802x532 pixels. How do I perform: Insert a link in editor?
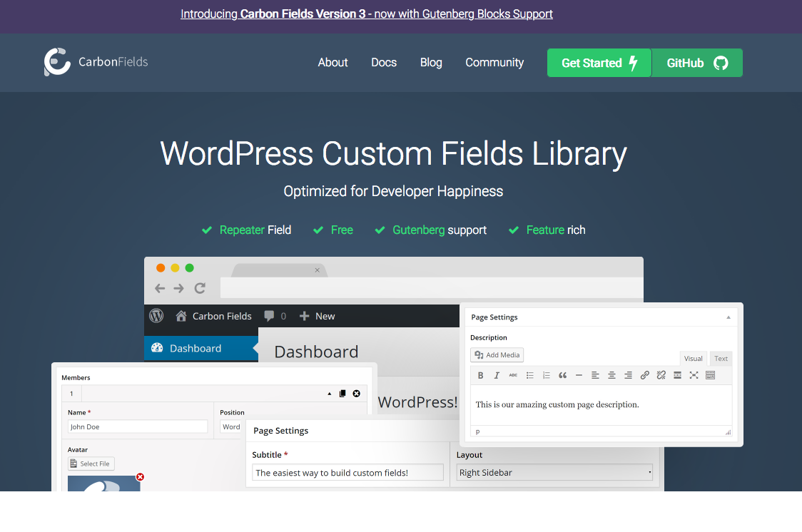644,375
